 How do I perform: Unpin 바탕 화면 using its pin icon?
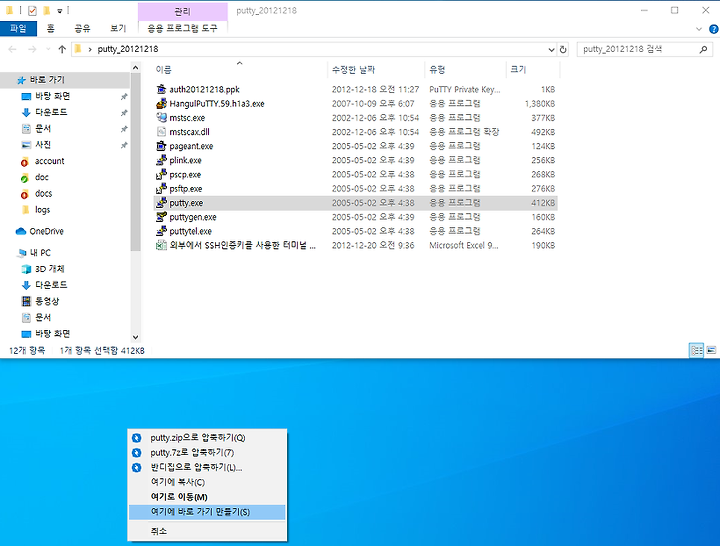[124, 96]
